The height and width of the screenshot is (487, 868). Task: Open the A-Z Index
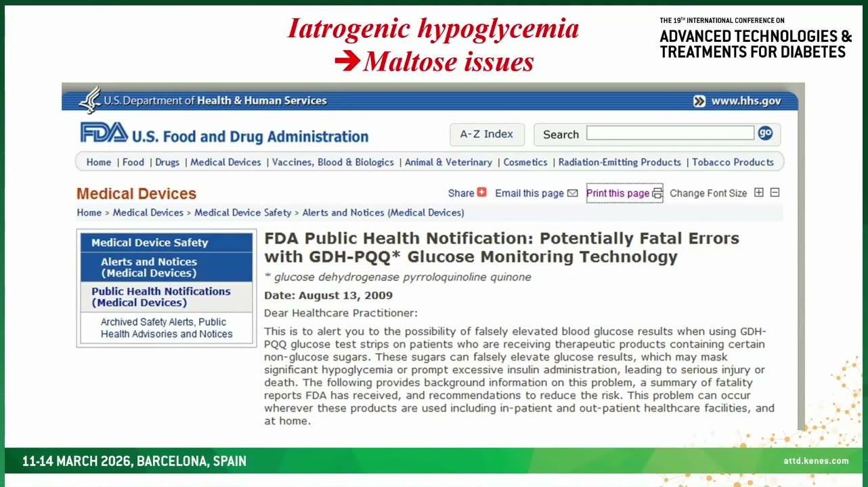coord(487,135)
